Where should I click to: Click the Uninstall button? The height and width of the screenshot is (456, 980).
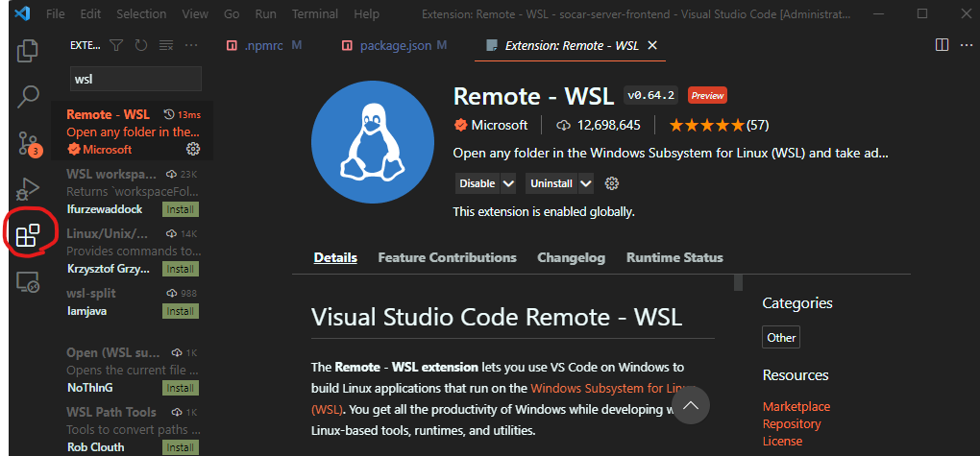click(551, 183)
